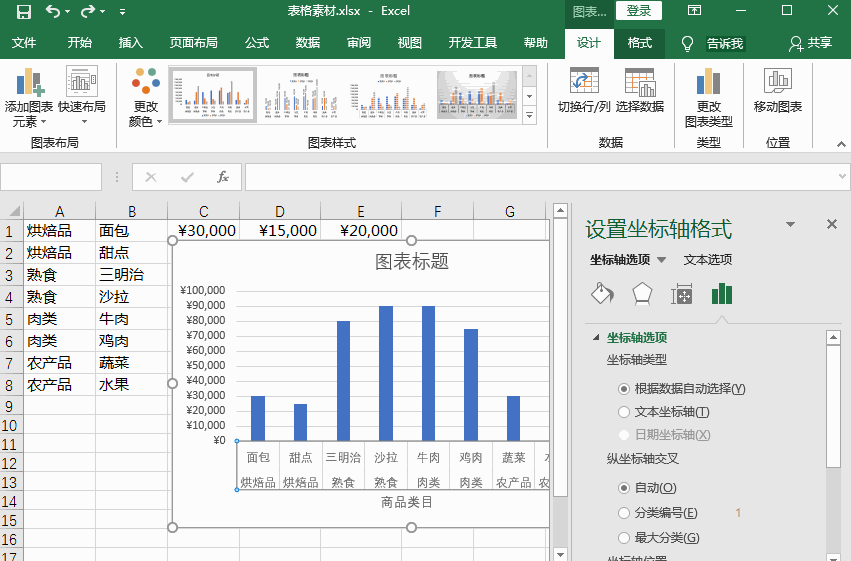Open the Quick Layout (快速布局) gallery
The width and height of the screenshot is (851, 561).
[x=82, y=82]
